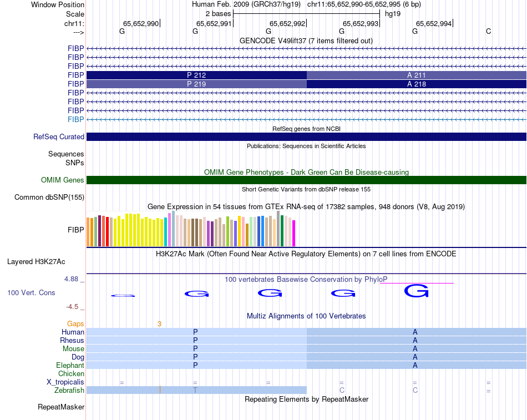This screenshot has width=527, height=420.
Task: Click the P 212 codon block
Action: (196, 75)
